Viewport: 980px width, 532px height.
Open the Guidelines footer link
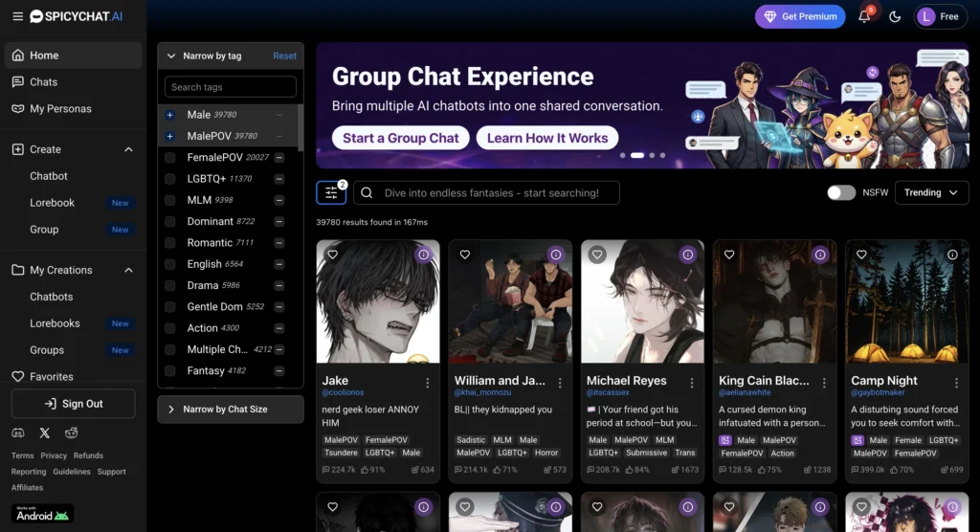[71, 472]
